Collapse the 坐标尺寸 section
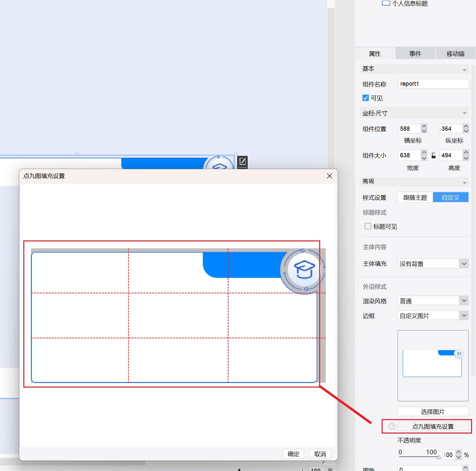This screenshot has height=471, width=476. pyautogui.click(x=464, y=113)
